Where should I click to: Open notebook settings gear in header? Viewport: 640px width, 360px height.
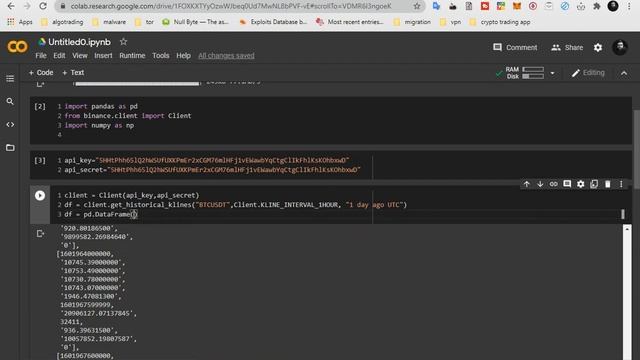tap(598, 47)
